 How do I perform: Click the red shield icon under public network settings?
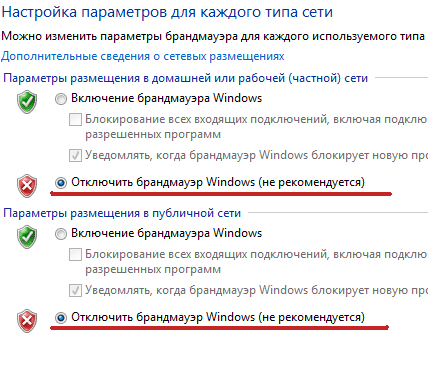[x=27, y=321]
